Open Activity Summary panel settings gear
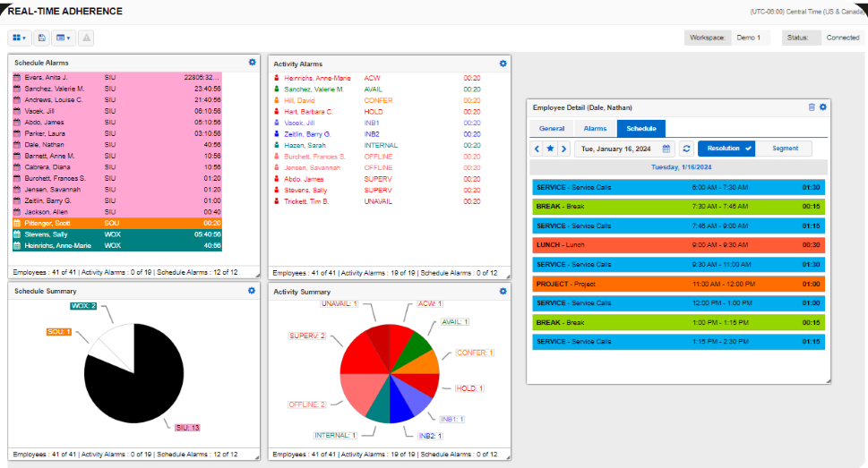This screenshot has height=468, width=868. pyautogui.click(x=503, y=291)
